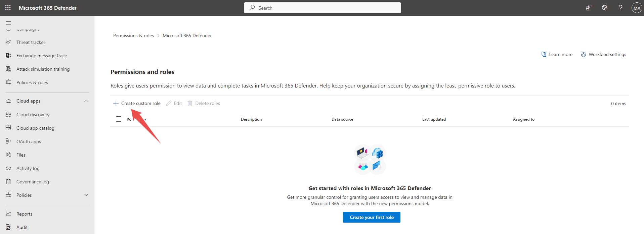Click the Governance log clipboard icon
The width and height of the screenshot is (644, 234).
coord(8,181)
